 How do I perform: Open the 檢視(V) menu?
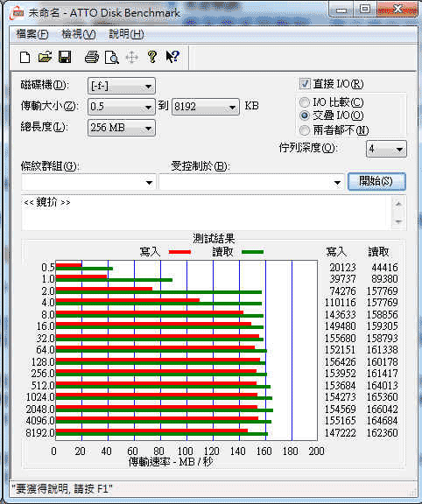(x=79, y=34)
